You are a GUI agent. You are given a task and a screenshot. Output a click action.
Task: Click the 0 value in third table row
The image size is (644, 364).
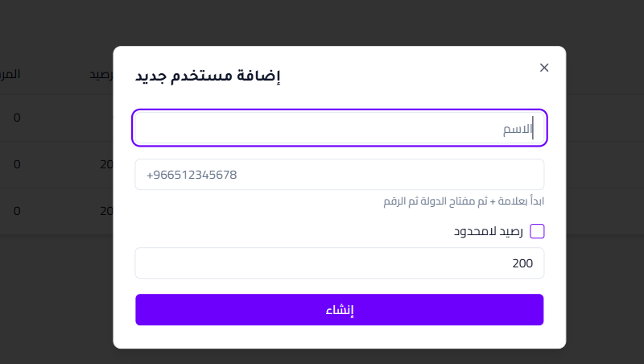17,211
